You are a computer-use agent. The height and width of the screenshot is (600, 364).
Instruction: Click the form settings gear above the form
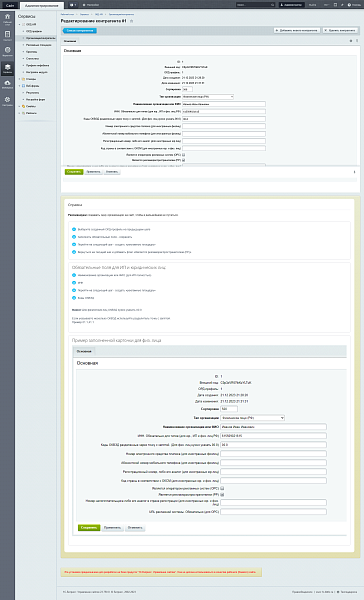[x=351, y=41]
